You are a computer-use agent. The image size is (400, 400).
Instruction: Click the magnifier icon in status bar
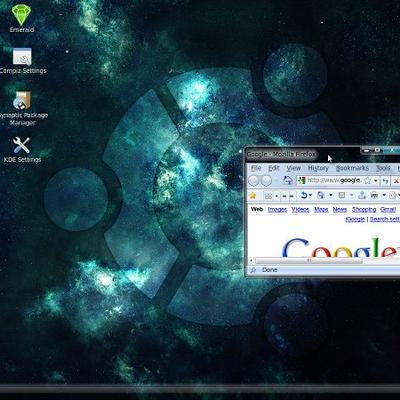253,270
